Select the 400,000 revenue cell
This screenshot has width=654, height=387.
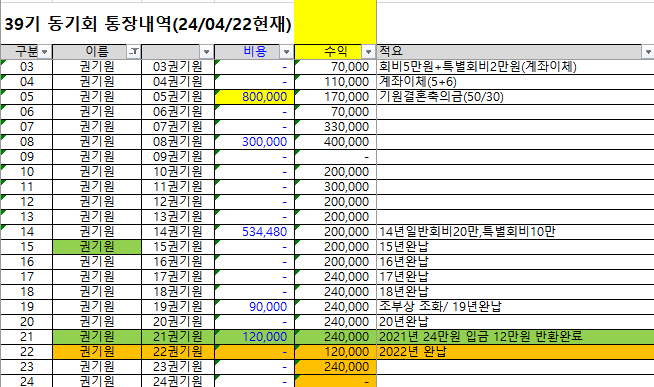coord(335,142)
